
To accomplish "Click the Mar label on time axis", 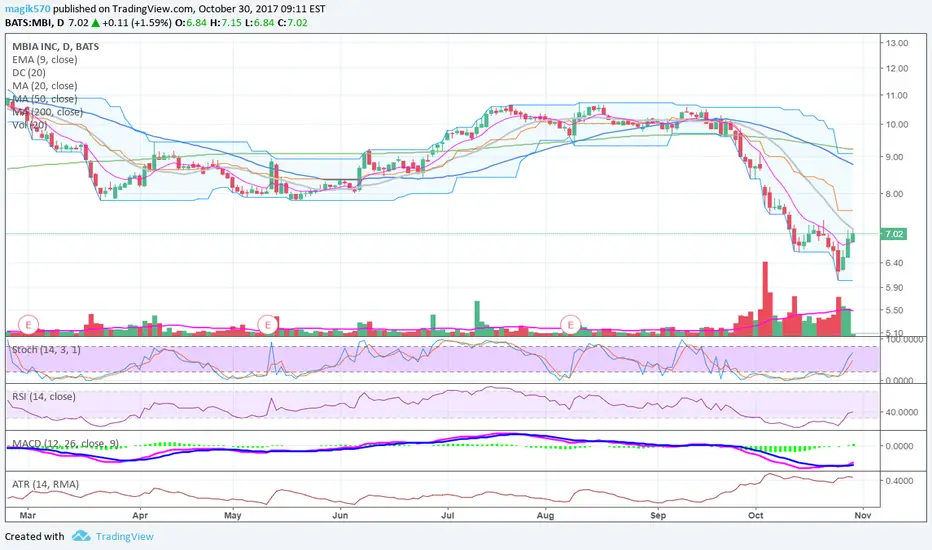I will click(x=27, y=516).
